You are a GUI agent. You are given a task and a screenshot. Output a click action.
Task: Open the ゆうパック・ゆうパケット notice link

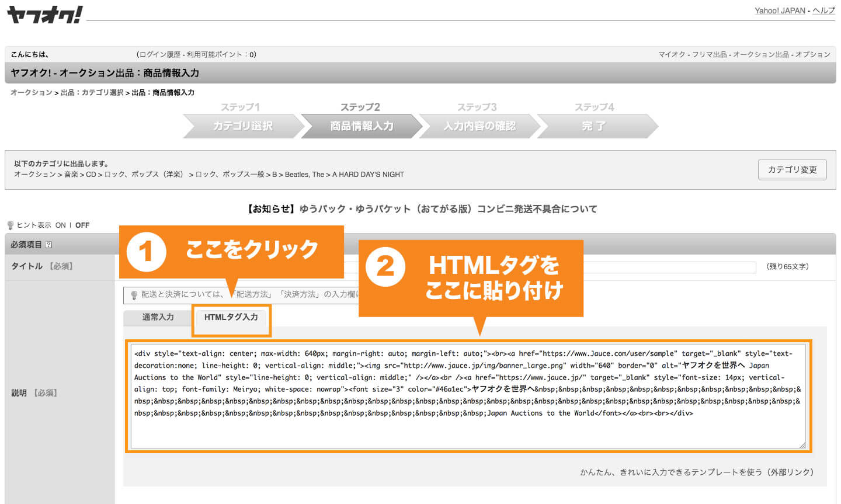click(422, 209)
